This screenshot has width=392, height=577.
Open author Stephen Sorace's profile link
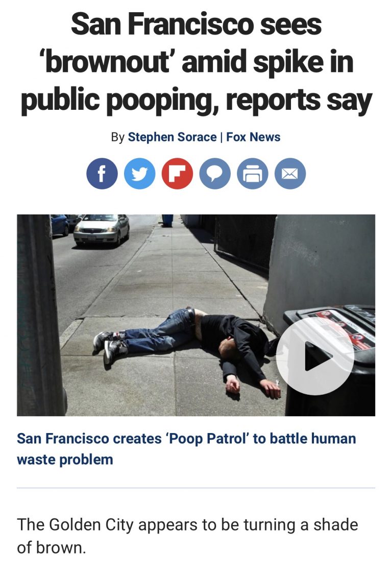pyautogui.click(x=172, y=137)
